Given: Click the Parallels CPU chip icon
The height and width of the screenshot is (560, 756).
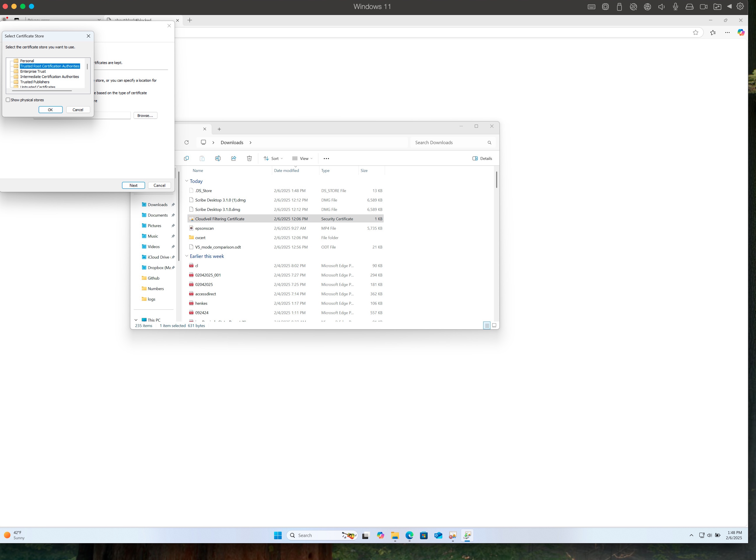Looking at the screenshot, I should pos(605,7).
